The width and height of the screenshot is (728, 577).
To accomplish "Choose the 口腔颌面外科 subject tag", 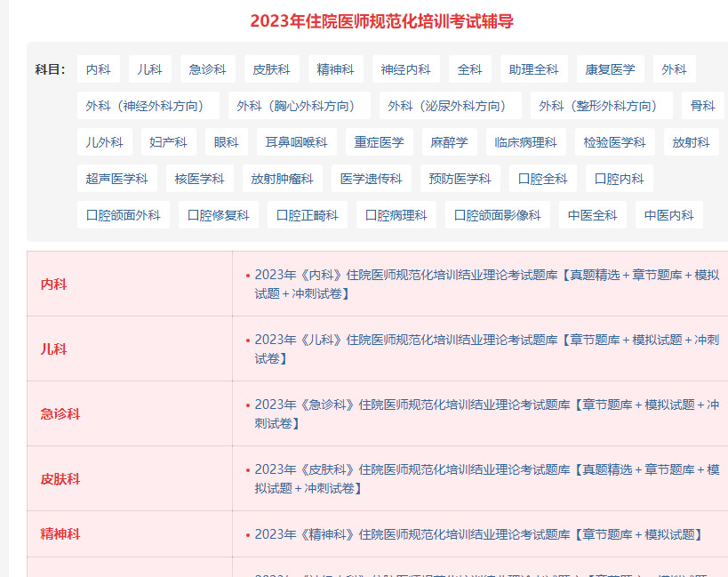I will (x=123, y=215).
